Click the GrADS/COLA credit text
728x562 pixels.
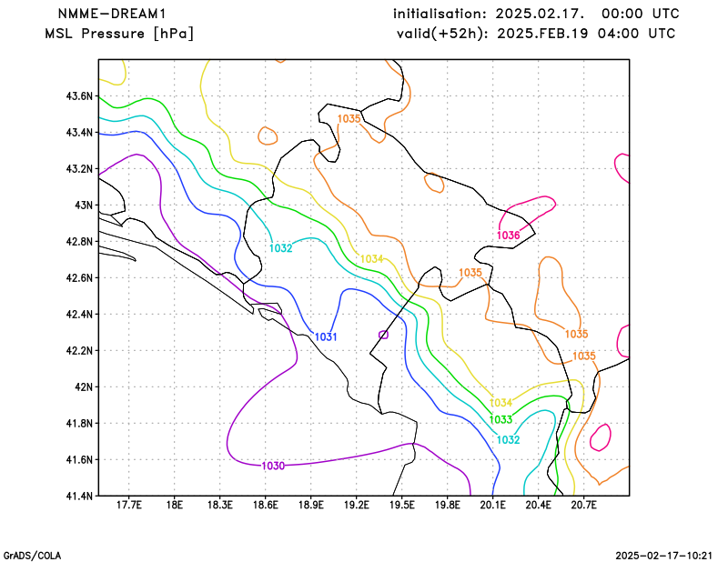[x=32, y=556]
